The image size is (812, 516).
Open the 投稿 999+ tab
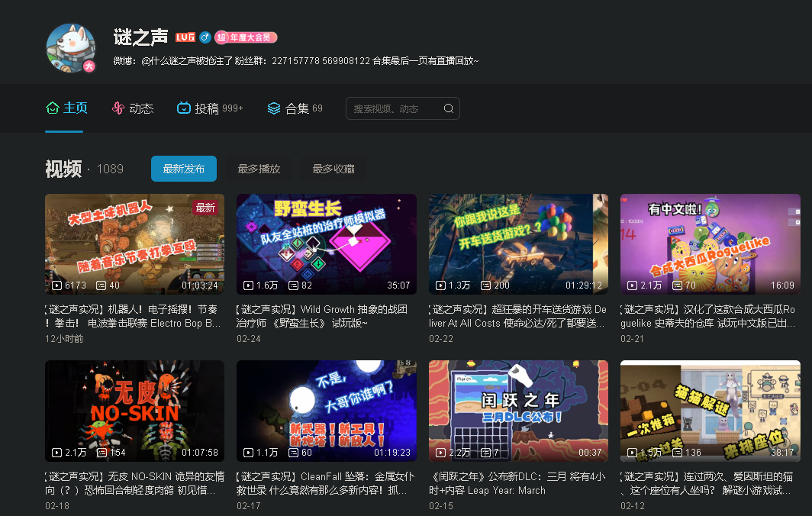[x=210, y=108]
